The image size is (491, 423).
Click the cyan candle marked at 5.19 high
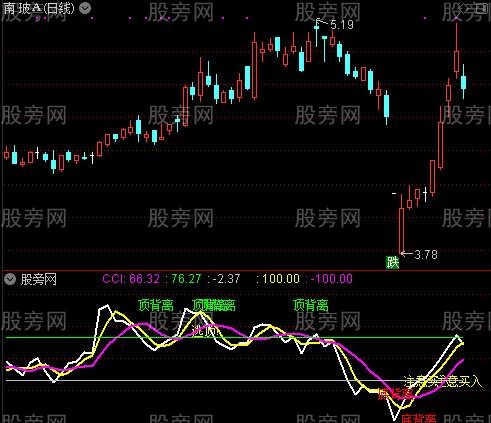(316, 33)
